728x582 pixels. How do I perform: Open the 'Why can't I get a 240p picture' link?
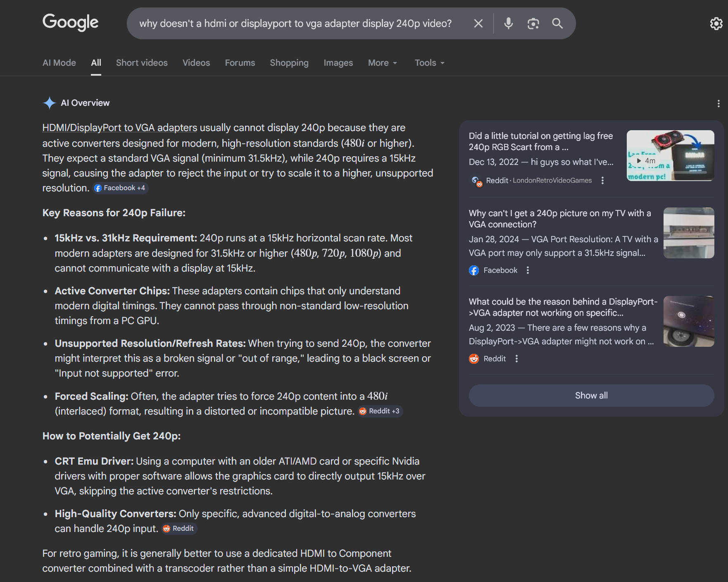pos(560,219)
